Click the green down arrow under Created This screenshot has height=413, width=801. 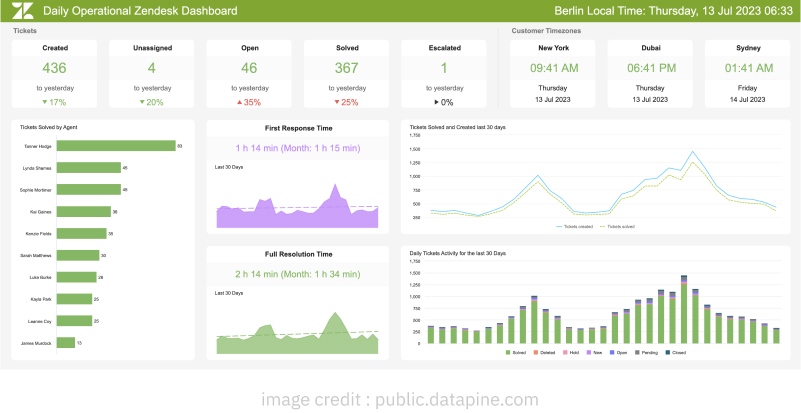(45, 102)
